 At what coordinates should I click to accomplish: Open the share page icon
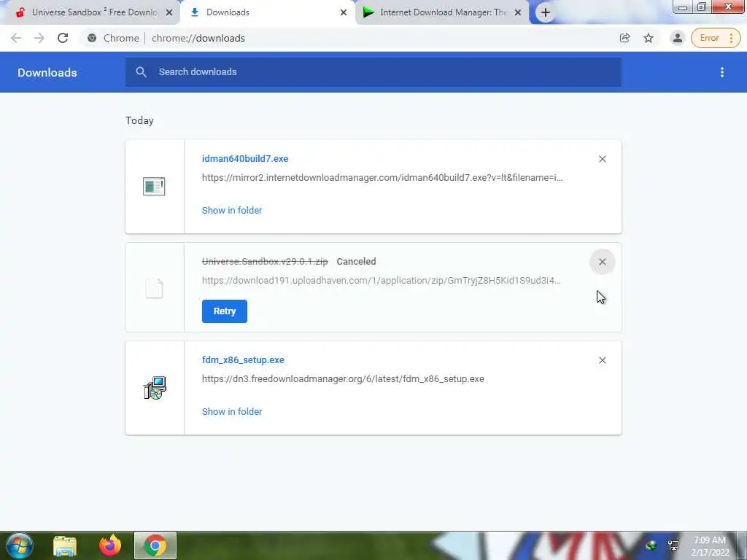coord(624,38)
